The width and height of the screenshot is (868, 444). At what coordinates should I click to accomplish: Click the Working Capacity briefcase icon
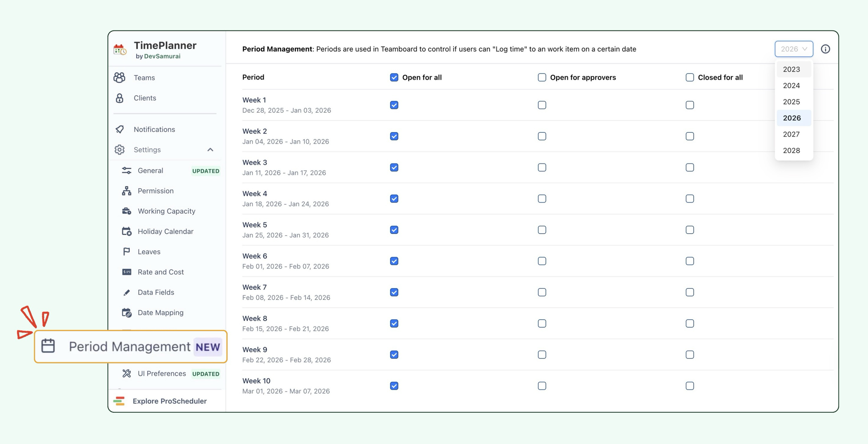click(126, 211)
